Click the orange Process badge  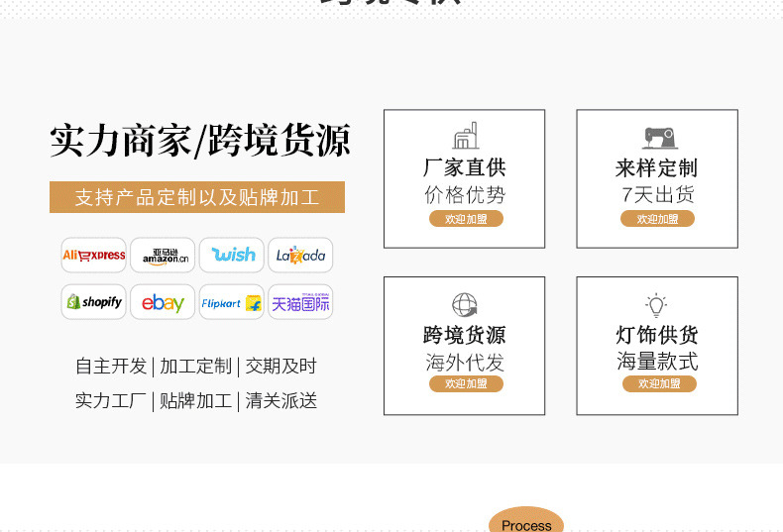pyautogui.click(x=526, y=521)
